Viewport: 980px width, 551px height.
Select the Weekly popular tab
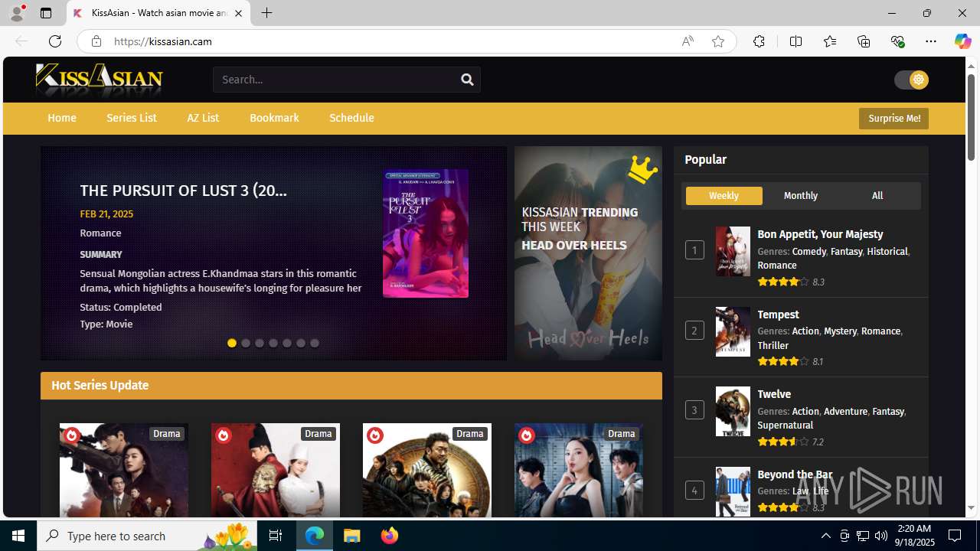click(x=724, y=196)
